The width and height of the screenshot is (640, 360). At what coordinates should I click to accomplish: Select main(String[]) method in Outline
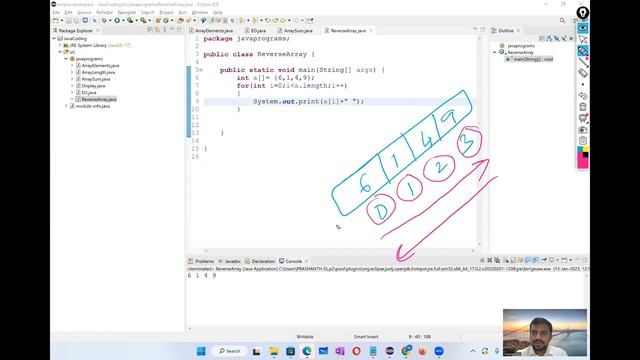pos(530,59)
